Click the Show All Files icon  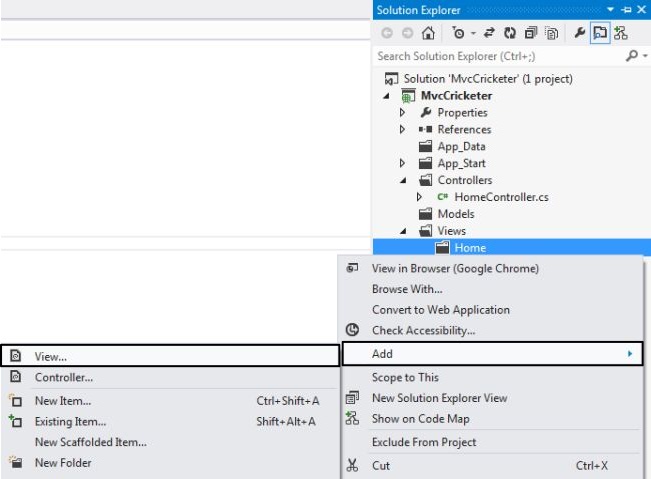coord(549,33)
